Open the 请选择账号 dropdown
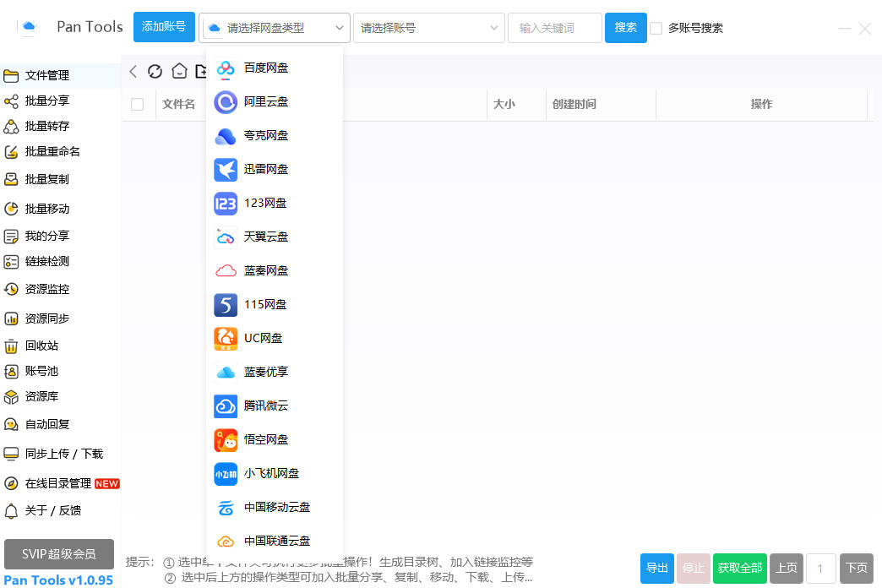Image resolution: width=882 pixels, height=588 pixels. coord(428,28)
